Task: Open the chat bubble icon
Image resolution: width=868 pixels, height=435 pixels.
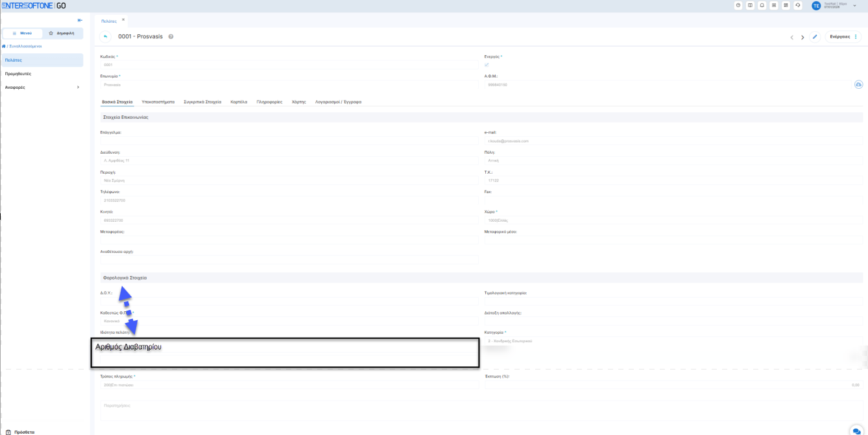Action: [x=856, y=431]
